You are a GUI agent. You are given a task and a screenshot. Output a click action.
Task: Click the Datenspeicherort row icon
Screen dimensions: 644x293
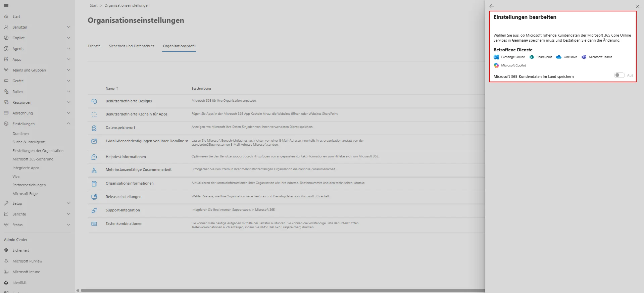coord(94,128)
